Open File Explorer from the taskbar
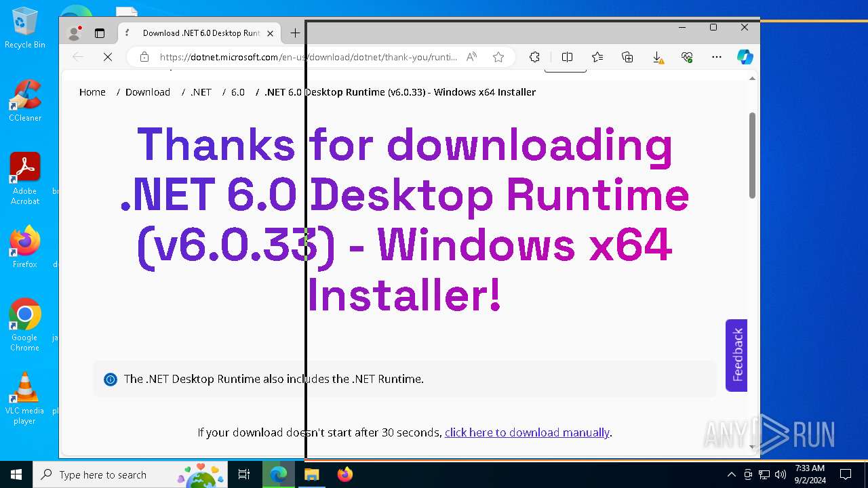 (312, 474)
